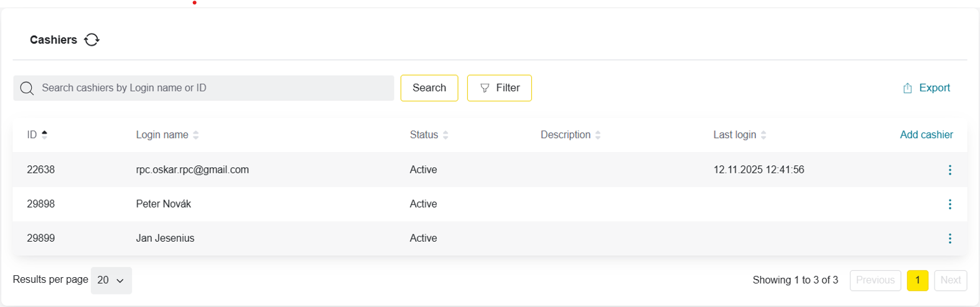Open actions menu for Jan Jesenius
This screenshot has height=307, width=980.
click(950, 238)
